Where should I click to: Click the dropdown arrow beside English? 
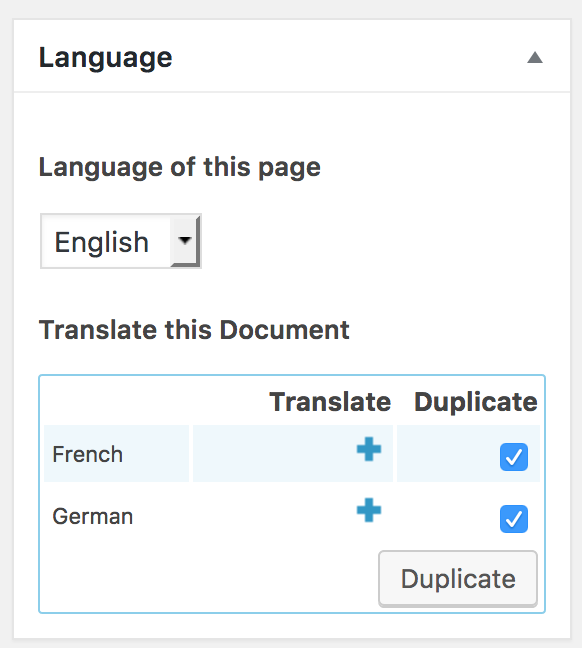(x=185, y=241)
